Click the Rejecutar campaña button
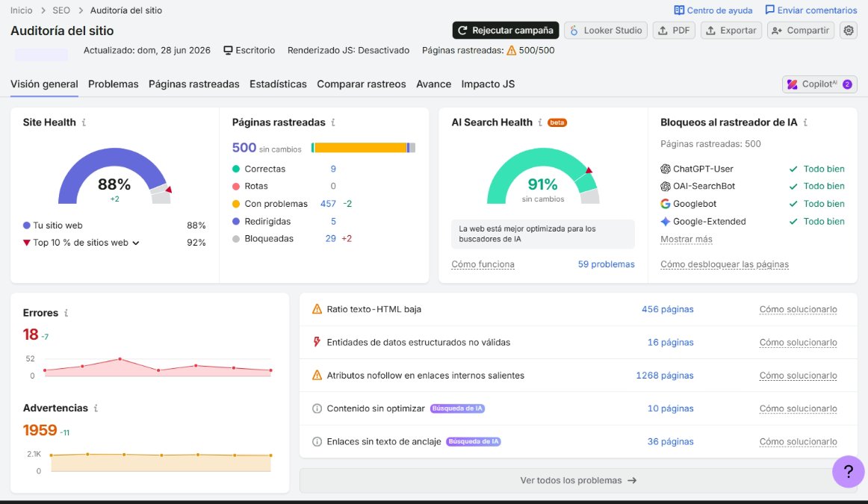Image resolution: width=868 pixels, height=504 pixels. 506,31
